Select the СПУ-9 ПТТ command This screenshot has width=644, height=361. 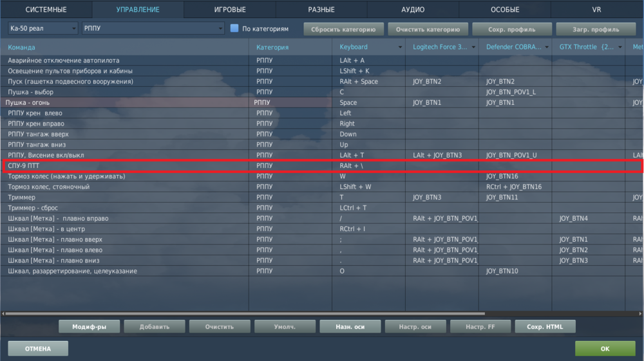322,166
